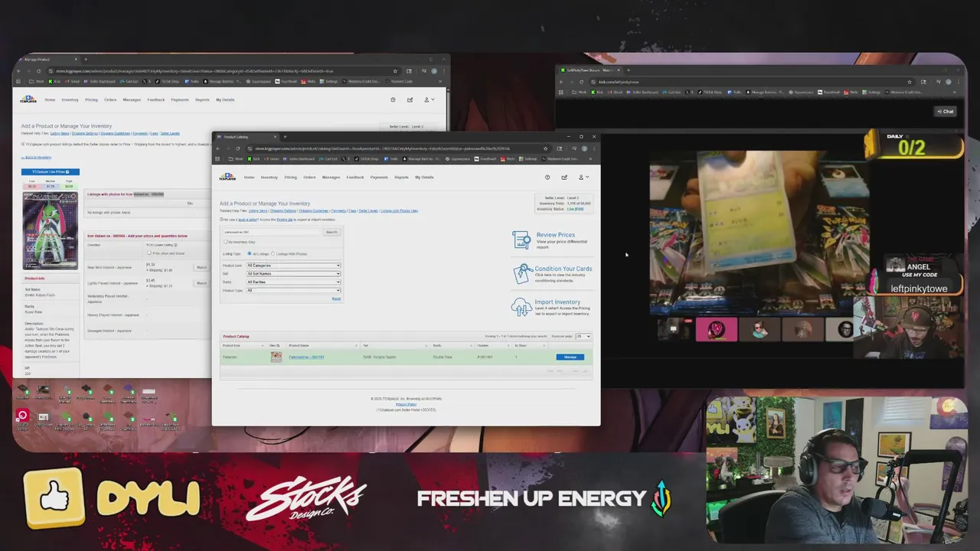Go back in the Product Catalog window
Image resolution: width=980 pixels, height=551 pixels.
click(x=218, y=148)
